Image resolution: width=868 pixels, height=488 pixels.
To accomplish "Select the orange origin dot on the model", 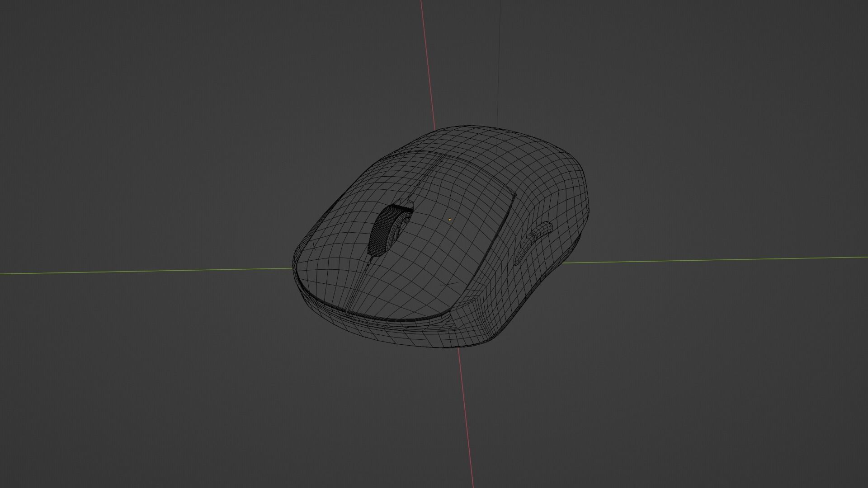I will pos(449,220).
